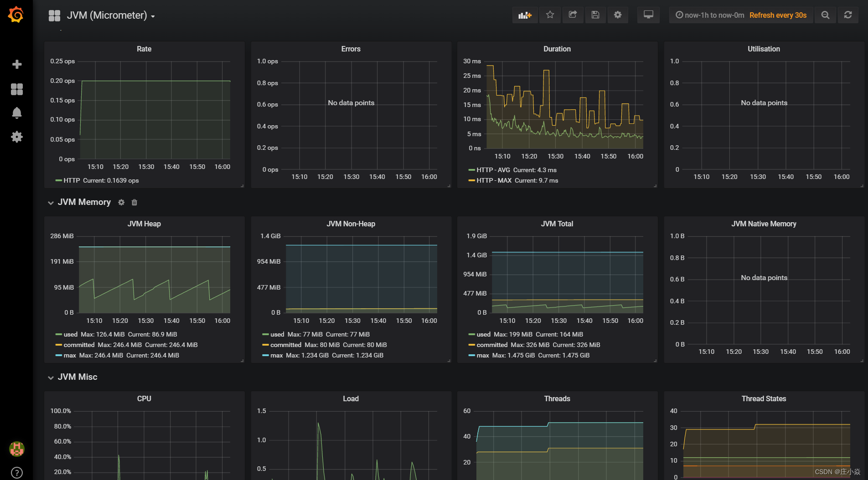Toggle used series in JVM Non-Heap legend
Image resolution: width=868 pixels, height=480 pixels.
click(277, 334)
